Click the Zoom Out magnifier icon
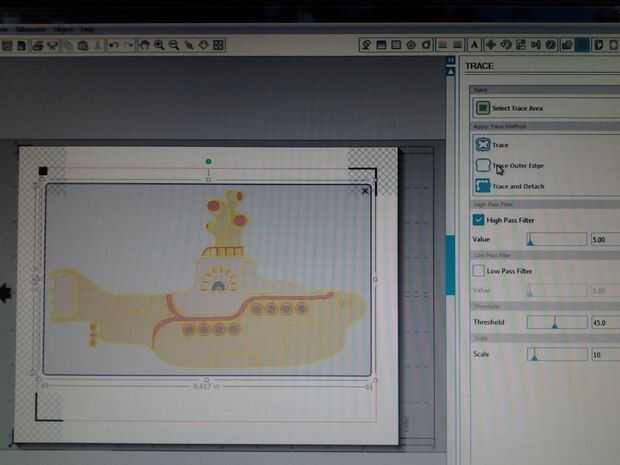The image size is (620, 465). 174,45
